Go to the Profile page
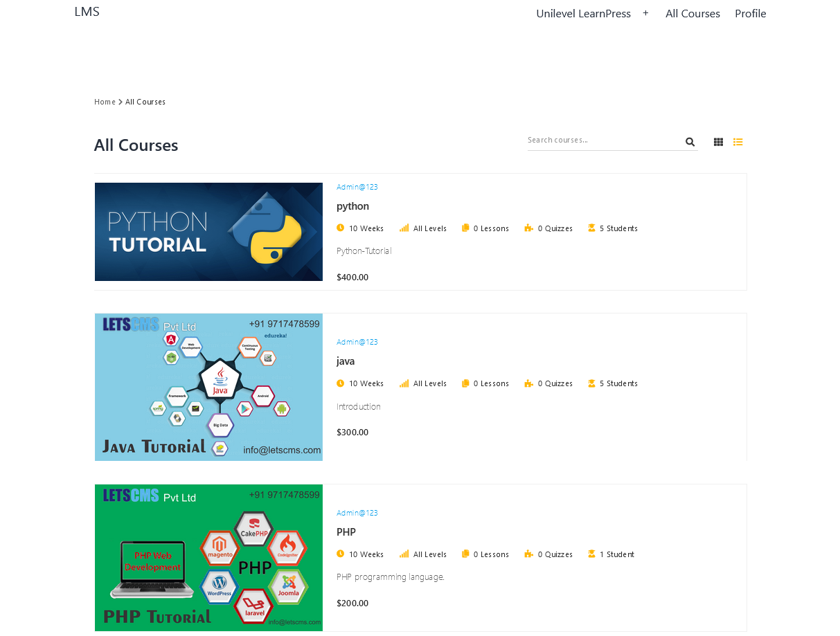This screenshot has height=636, width=840. tap(750, 14)
